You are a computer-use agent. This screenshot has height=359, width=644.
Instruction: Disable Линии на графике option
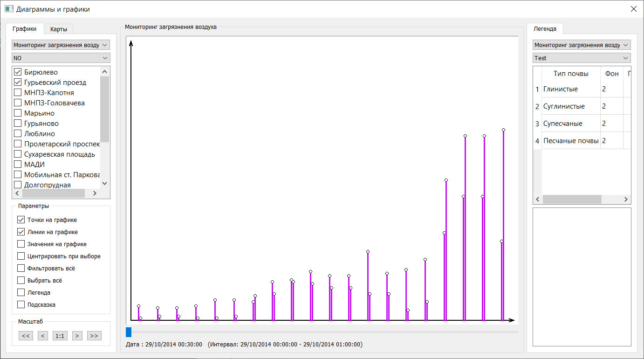point(21,232)
